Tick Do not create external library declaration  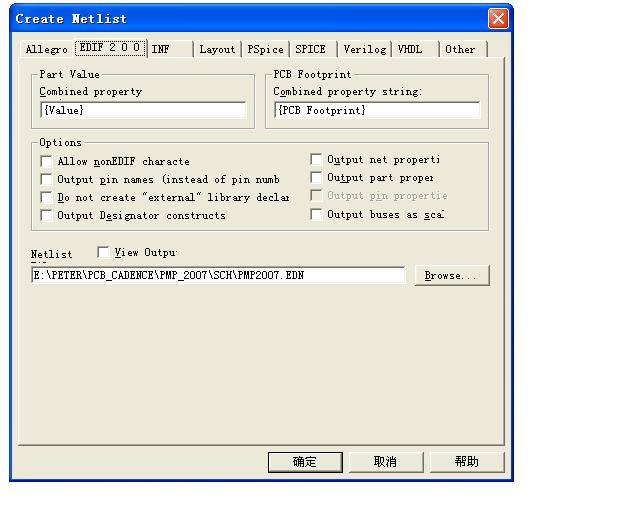47,197
